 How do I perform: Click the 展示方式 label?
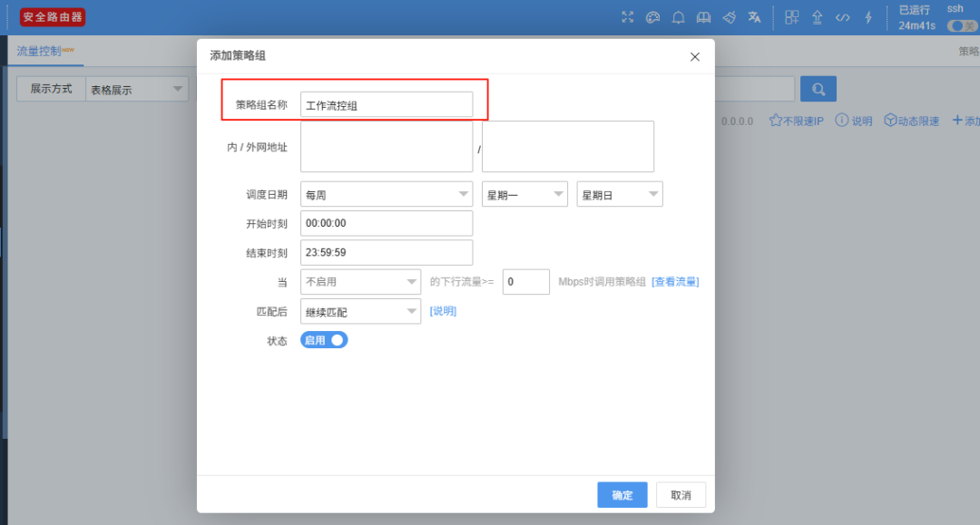coord(51,89)
